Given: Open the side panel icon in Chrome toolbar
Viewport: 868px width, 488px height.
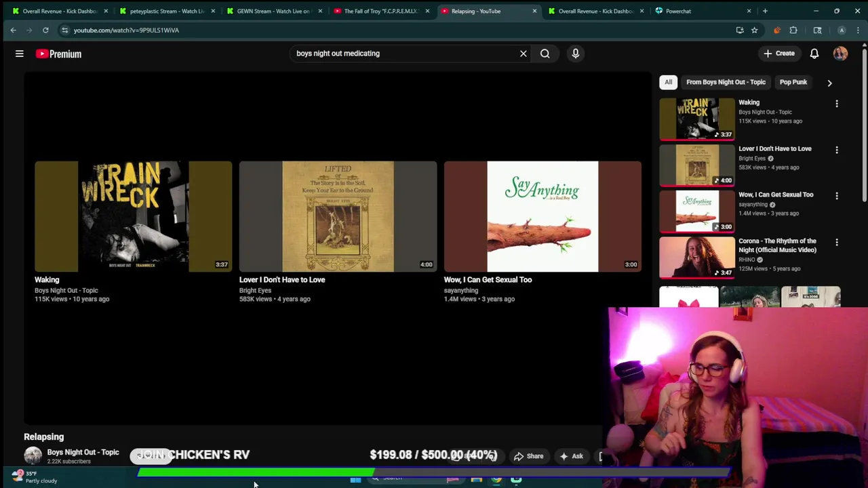Looking at the screenshot, I should 818,30.
